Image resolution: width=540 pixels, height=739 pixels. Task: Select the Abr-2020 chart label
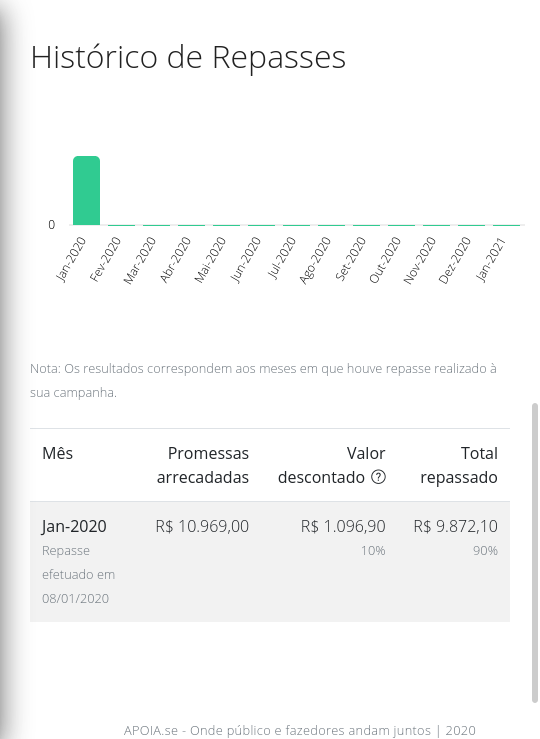tap(176, 260)
